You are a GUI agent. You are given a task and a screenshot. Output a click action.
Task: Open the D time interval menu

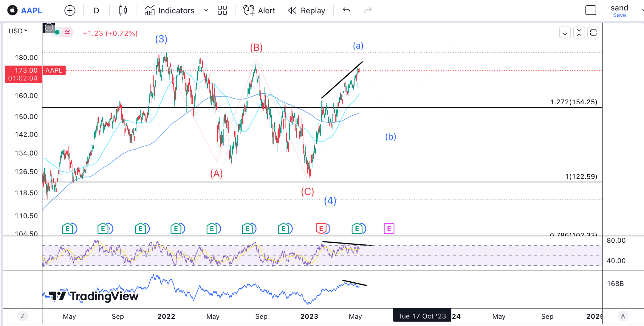pyautogui.click(x=96, y=11)
